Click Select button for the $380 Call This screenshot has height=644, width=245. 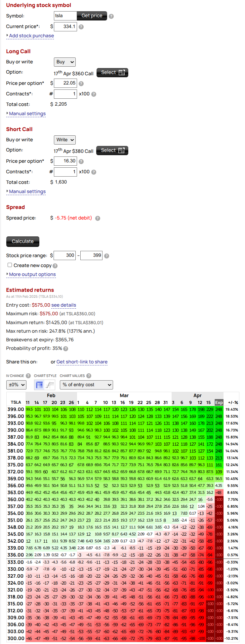[112, 151]
